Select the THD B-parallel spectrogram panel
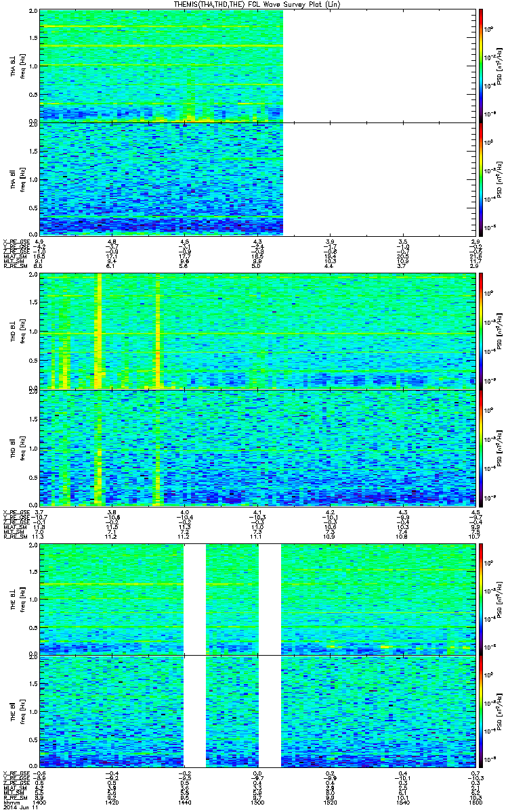508x812 pixels. click(257, 447)
